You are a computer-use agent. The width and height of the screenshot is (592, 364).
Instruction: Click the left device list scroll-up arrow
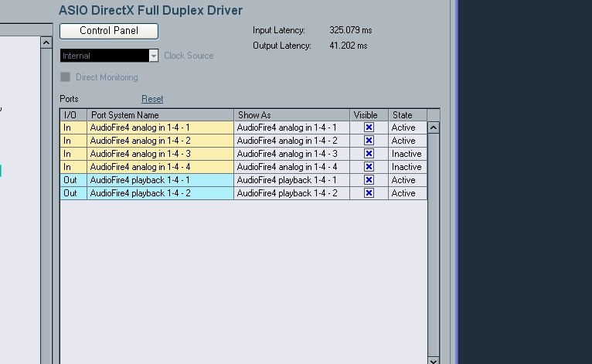click(x=46, y=43)
